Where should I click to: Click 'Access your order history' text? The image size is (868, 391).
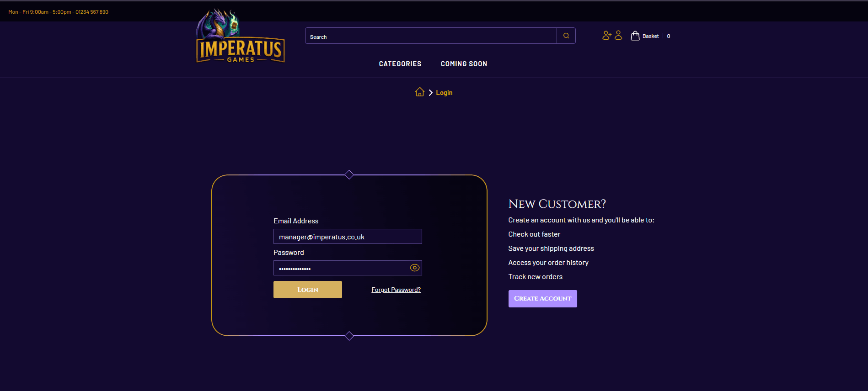click(x=548, y=263)
